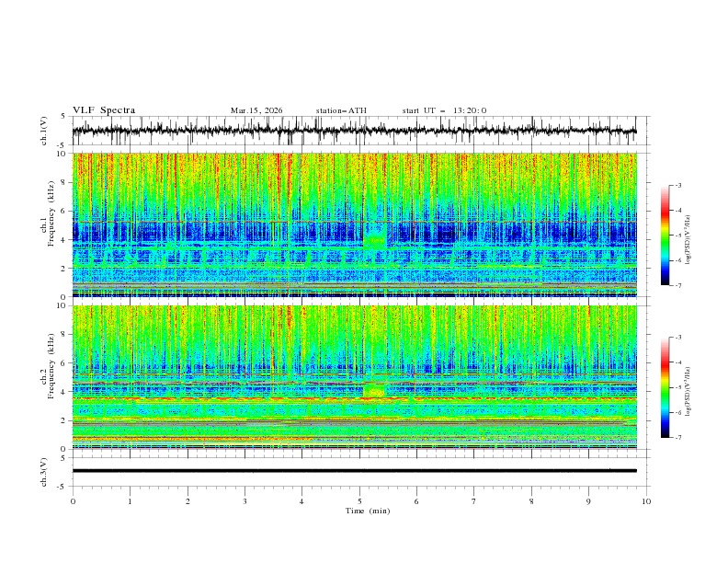Click time axis tick label '8'

click(x=531, y=501)
